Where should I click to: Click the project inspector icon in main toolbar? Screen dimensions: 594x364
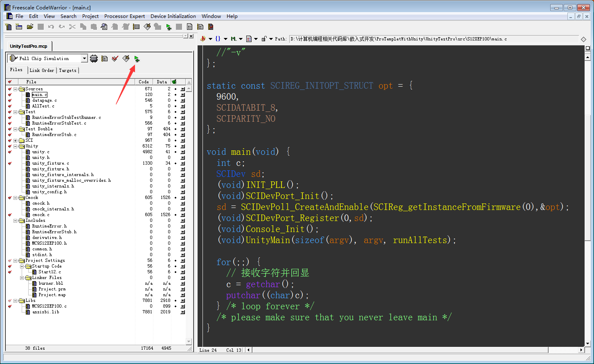136,27
